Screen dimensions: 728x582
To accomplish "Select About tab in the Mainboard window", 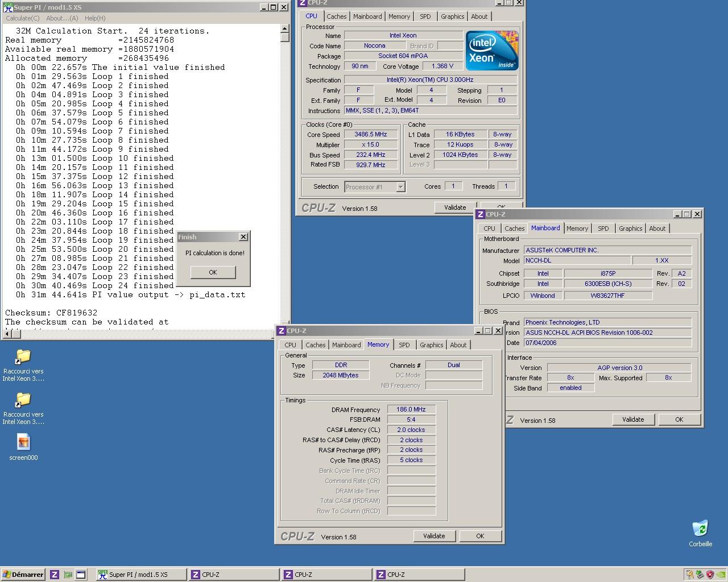I will tap(657, 228).
